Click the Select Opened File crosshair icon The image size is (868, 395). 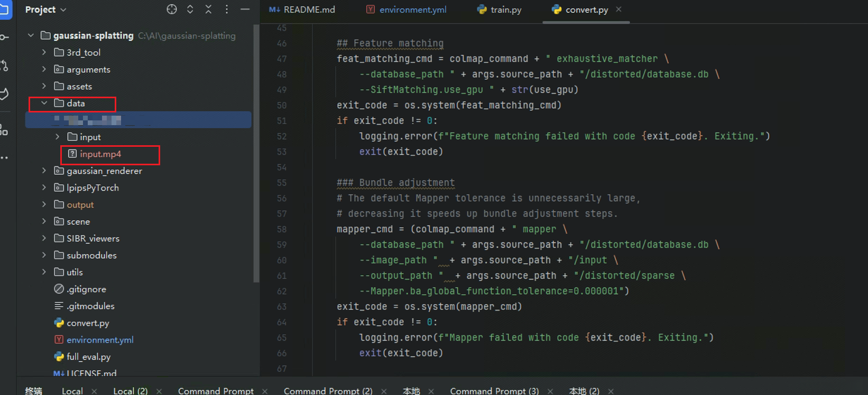172,10
